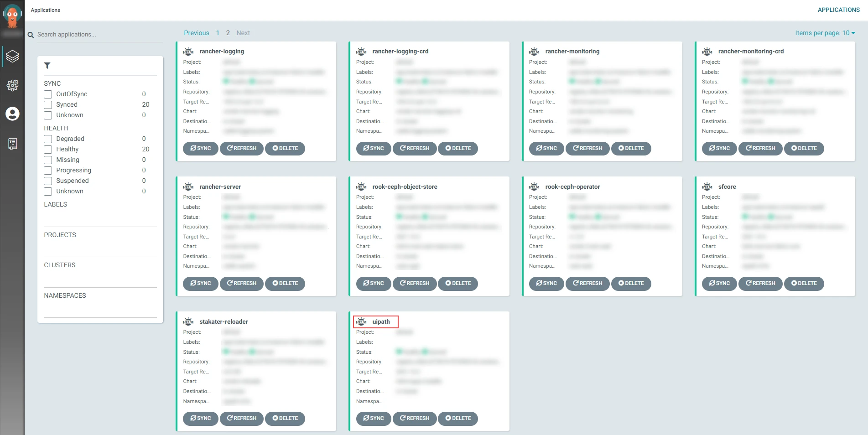Open the rook-ceph-object-store application title
This screenshot has height=435, width=868.
pyautogui.click(x=405, y=186)
